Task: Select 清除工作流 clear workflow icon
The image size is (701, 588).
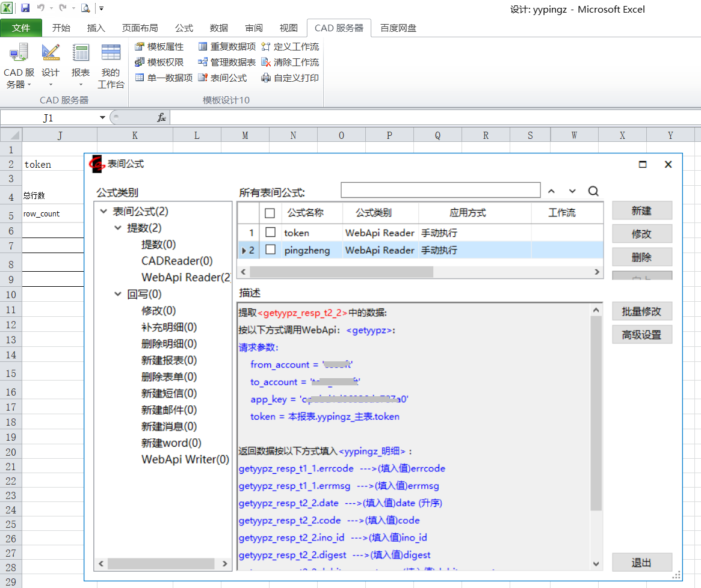Action: [266, 63]
